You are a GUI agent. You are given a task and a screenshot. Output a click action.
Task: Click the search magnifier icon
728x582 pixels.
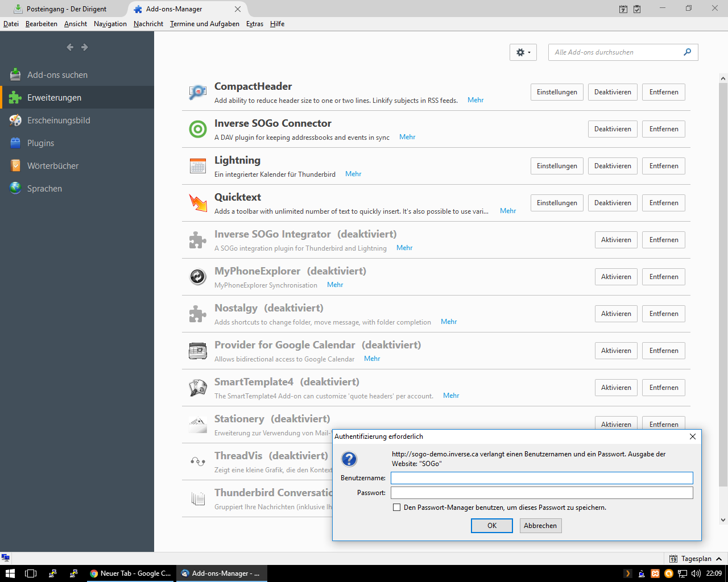687,52
